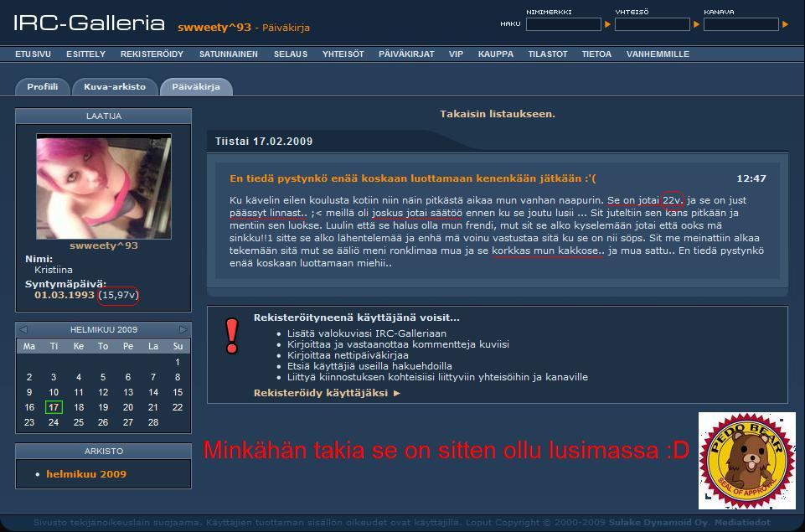Open the Selaus menu item

(291, 54)
